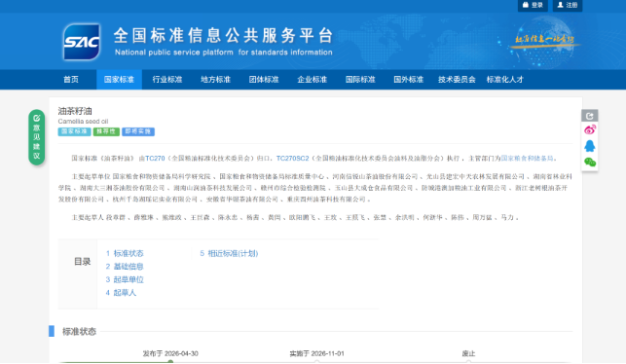Click the 即将实施 status tag
The image size is (626, 364).
point(138,131)
